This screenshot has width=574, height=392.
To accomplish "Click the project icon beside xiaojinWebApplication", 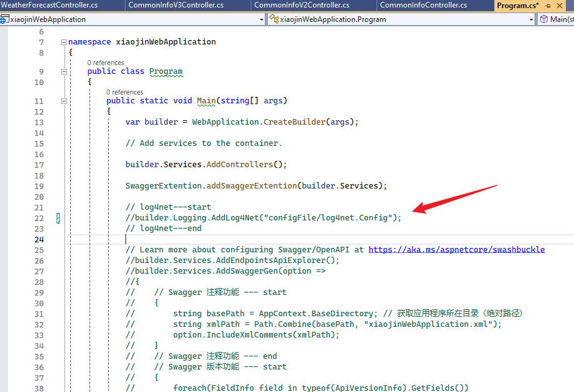I will pyautogui.click(x=4, y=19).
